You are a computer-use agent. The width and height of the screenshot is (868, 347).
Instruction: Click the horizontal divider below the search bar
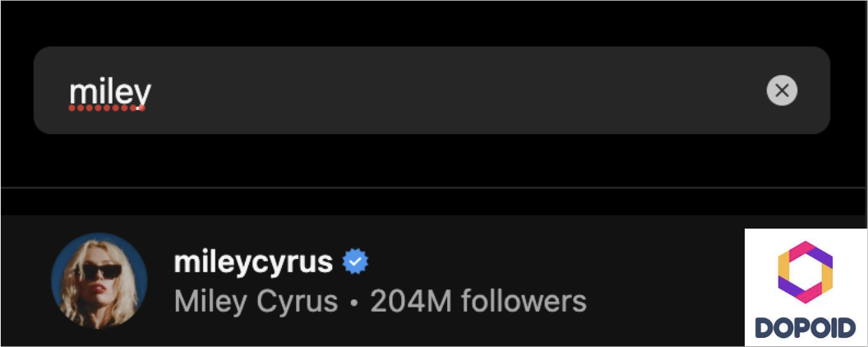click(x=434, y=188)
